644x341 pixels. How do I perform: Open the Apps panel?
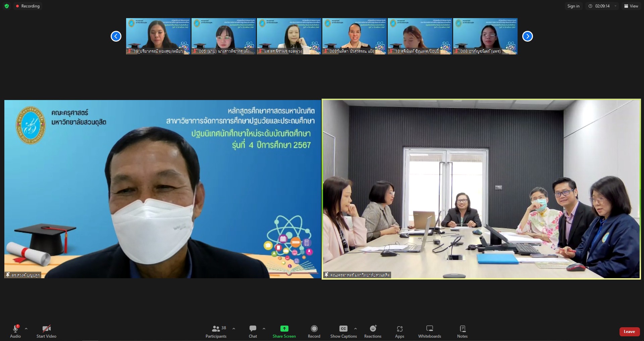tap(399, 331)
